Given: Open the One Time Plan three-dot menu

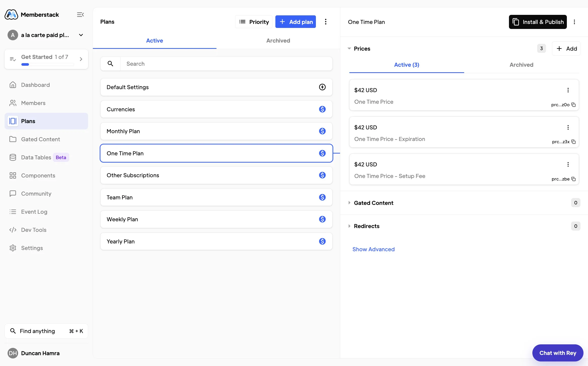Looking at the screenshot, I should click(x=574, y=22).
